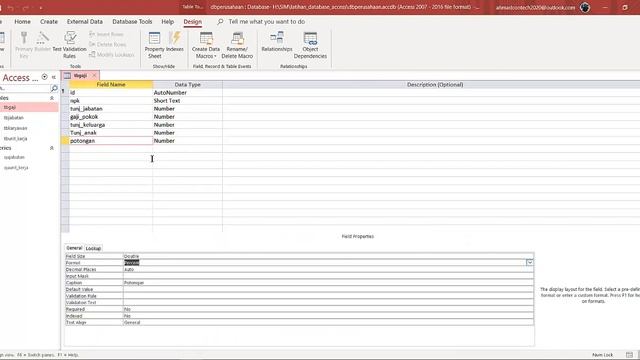The image size is (640, 360).
Task: Select the qyjabatan query
Action: click(x=14, y=157)
